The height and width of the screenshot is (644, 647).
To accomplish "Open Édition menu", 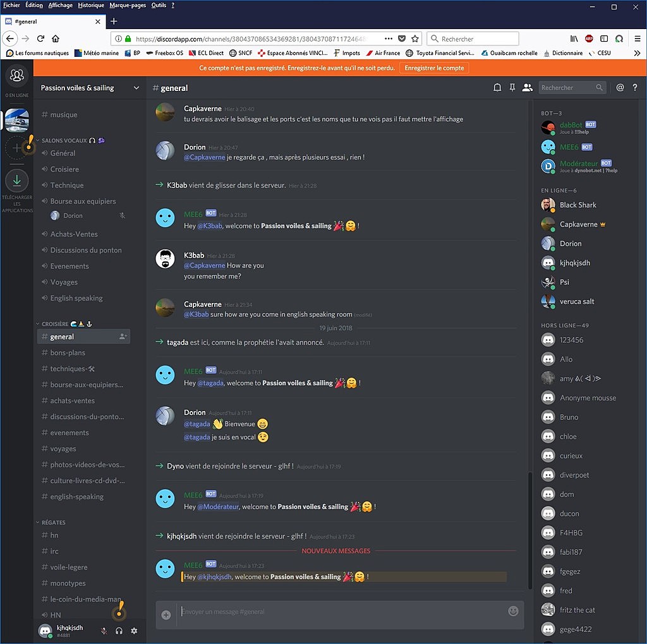I will pos(34,5).
